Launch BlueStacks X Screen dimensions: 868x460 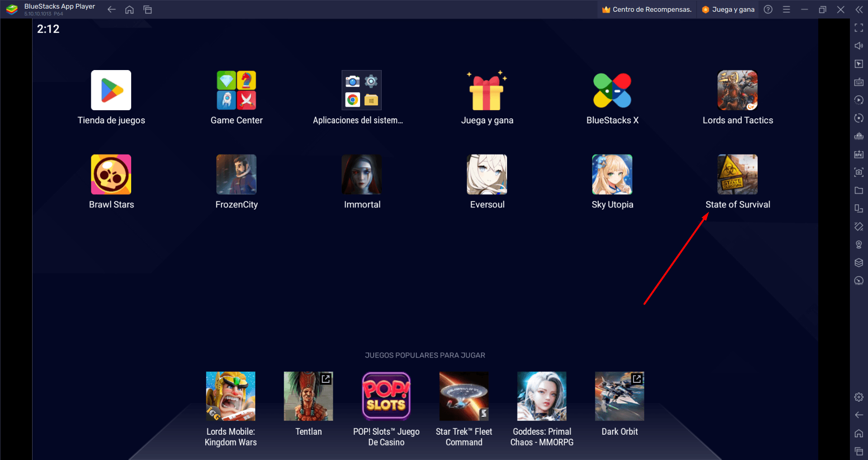(612, 90)
